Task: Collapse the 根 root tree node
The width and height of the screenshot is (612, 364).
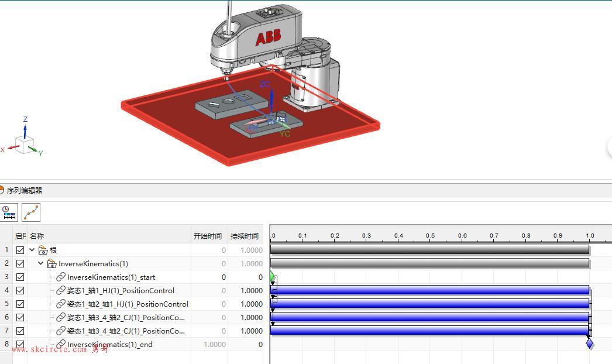Action: [32, 250]
